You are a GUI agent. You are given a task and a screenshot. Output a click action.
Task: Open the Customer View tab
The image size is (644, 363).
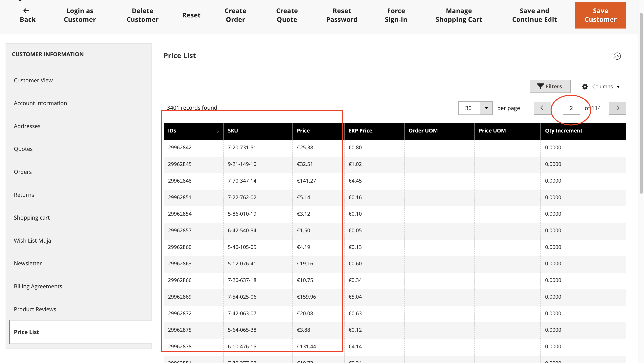point(33,80)
